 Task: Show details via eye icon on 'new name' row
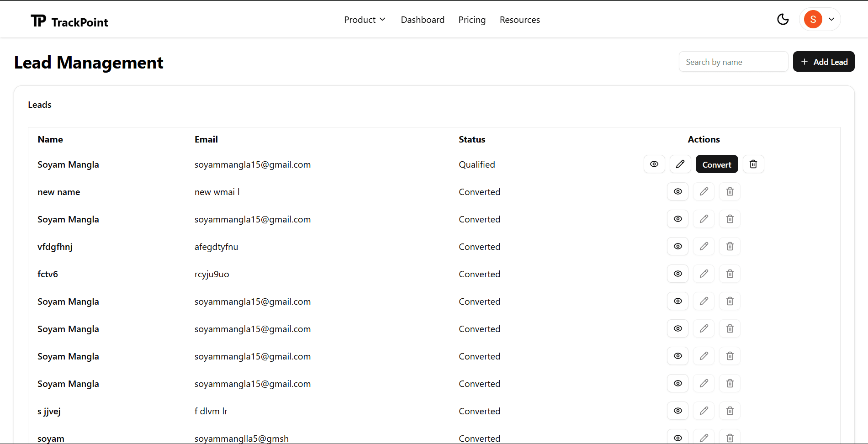point(677,191)
